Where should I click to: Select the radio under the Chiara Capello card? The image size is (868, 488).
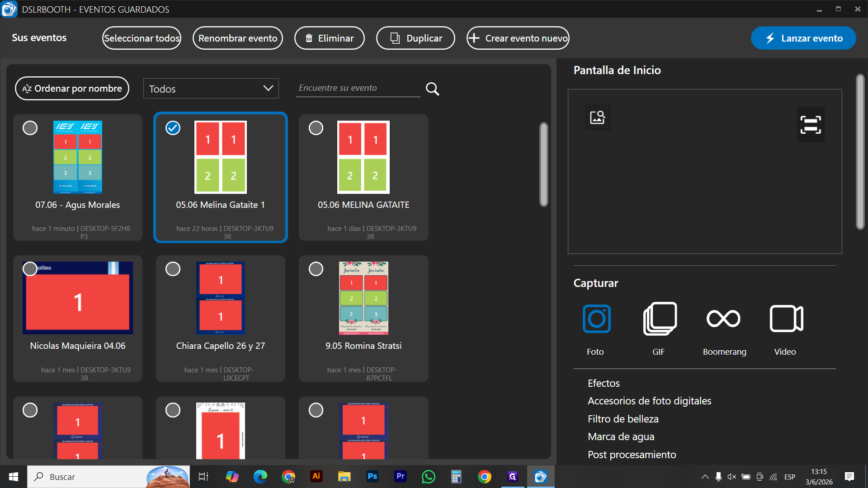pyautogui.click(x=173, y=410)
